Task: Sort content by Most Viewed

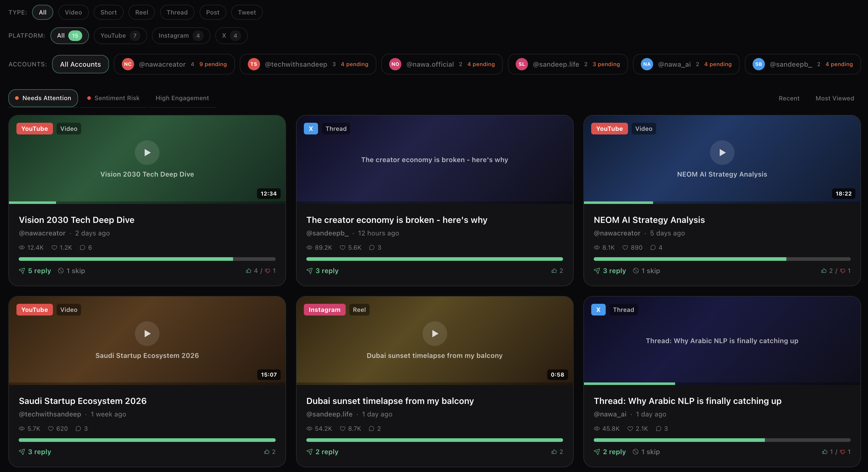Action: [x=835, y=98]
